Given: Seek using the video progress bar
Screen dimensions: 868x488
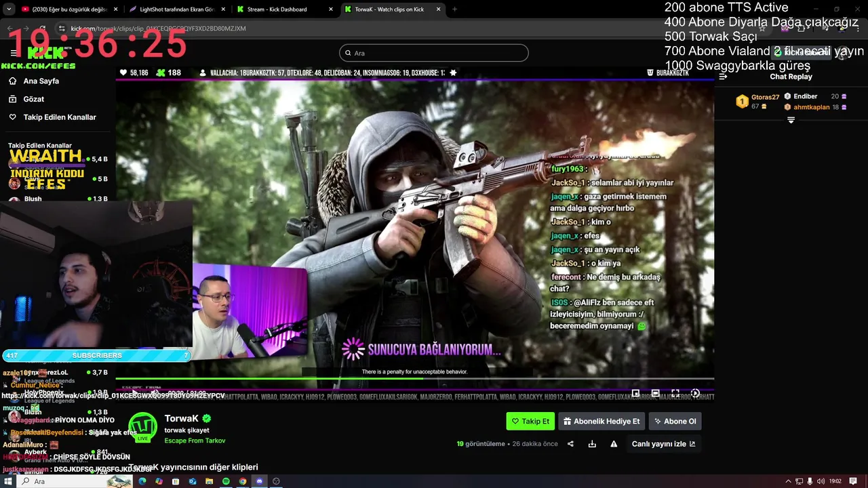Looking at the screenshot, I should coord(414,378).
